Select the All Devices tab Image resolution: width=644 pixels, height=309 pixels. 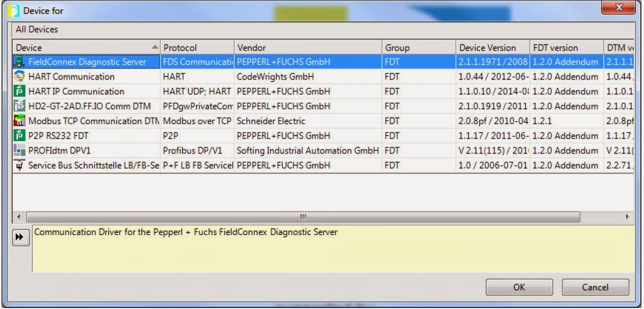pyautogui.click(x=36, y=30)
